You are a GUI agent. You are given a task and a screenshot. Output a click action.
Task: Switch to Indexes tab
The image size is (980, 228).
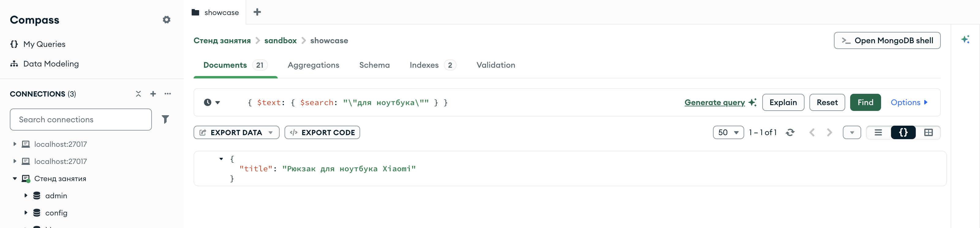pyautogui.click(x=432, y=65)
